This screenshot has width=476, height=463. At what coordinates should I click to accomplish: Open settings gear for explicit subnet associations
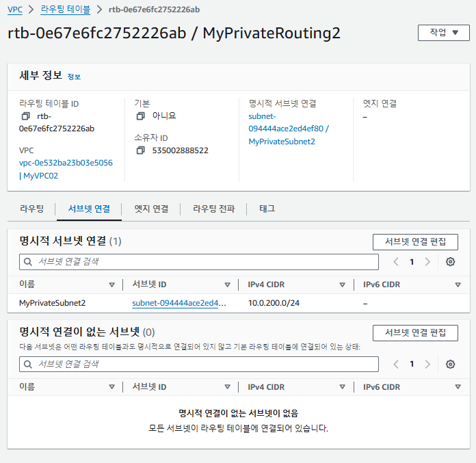450,262
